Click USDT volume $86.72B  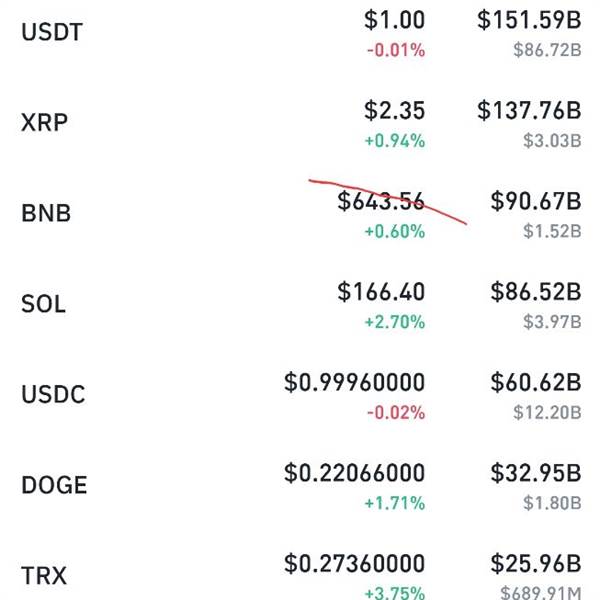[547, 50]
